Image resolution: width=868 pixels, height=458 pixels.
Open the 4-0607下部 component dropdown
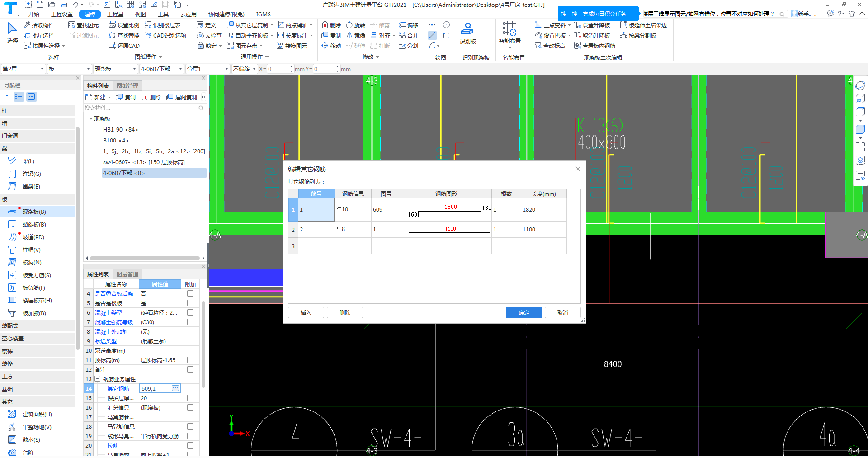(161, 69)
